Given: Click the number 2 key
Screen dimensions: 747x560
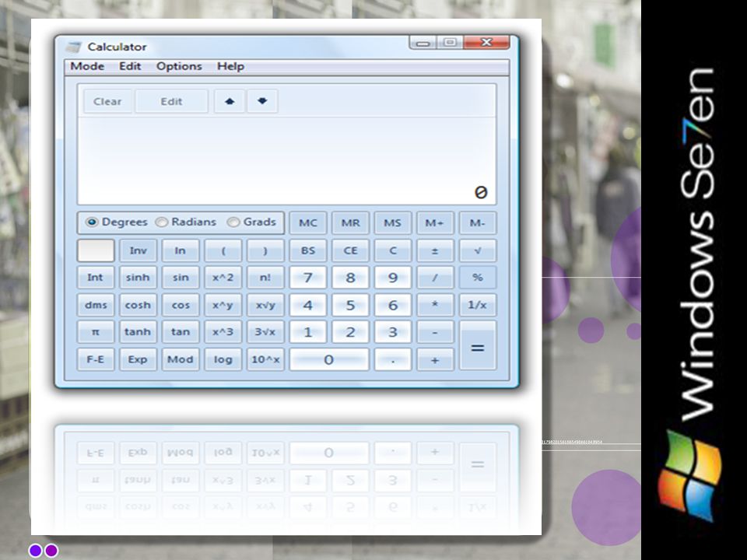Looking at the screenshot, I should (350, 332).
